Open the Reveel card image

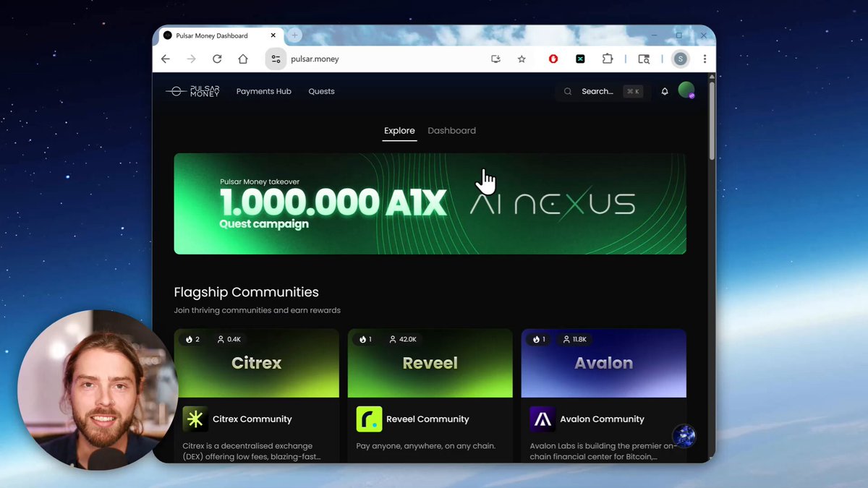point(430,363)
